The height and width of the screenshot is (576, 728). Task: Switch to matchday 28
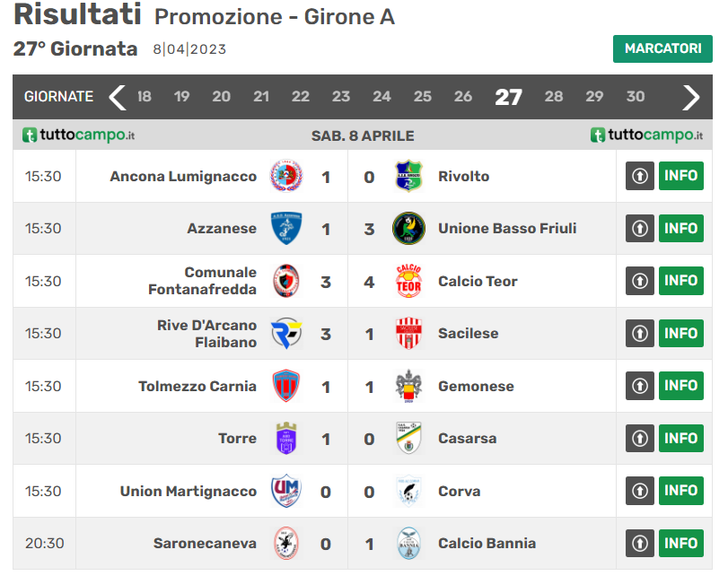pos(554,97)
